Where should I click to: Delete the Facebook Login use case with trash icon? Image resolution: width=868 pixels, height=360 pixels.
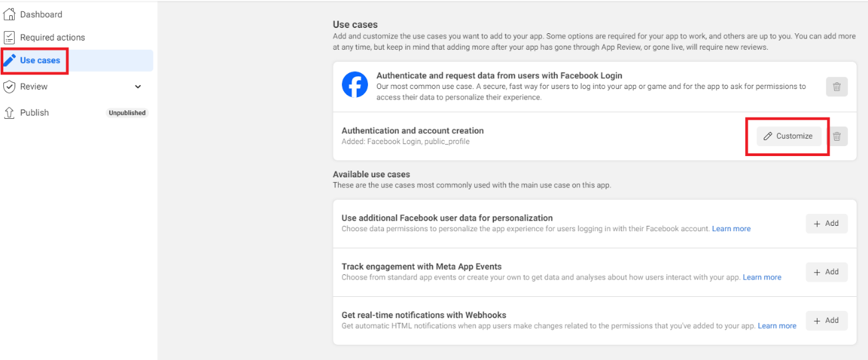(x=837, y=87)
